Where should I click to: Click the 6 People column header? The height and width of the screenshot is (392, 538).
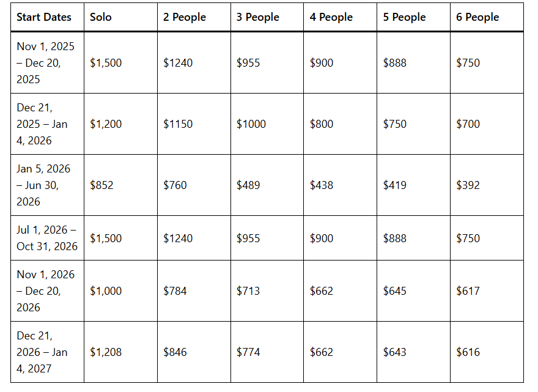pyautogui.click(x=477, y=17)
